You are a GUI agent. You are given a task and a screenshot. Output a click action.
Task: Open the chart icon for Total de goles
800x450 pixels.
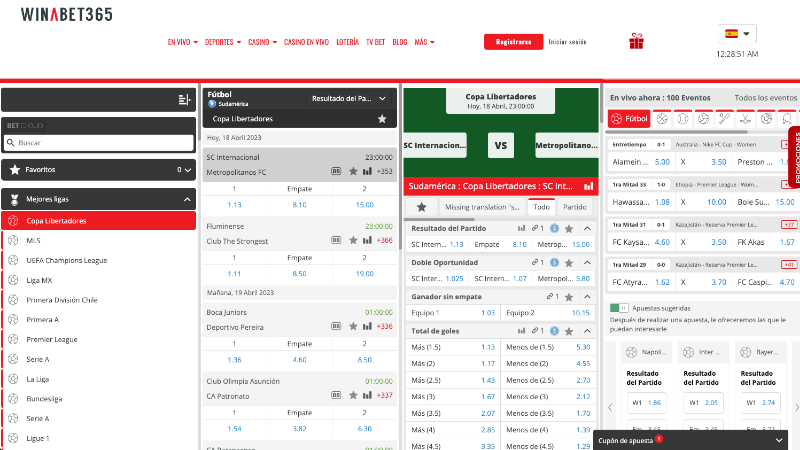521,331
